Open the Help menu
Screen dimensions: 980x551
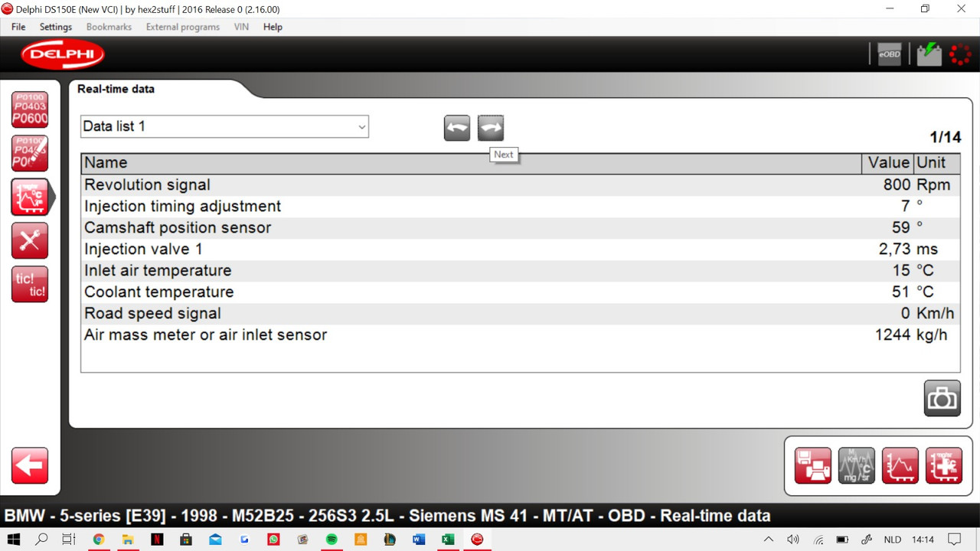point(273,27)
